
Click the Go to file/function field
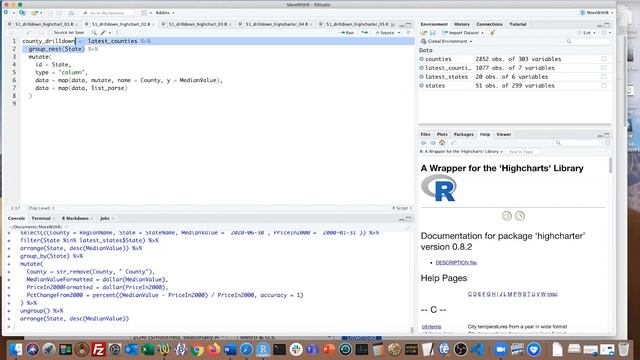(108, 13)
